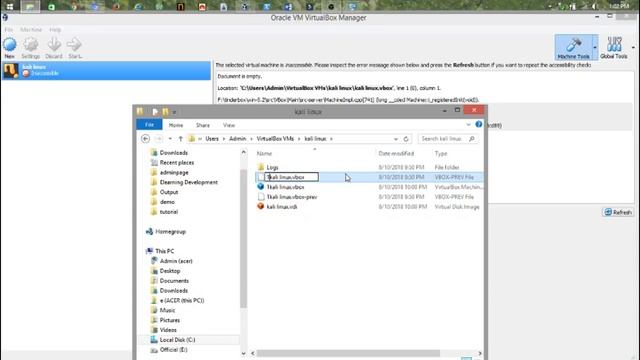Expand Machine Tools dropdown arrow
The height and width of the screenshot is (360, 640).
tap(595, 47)
